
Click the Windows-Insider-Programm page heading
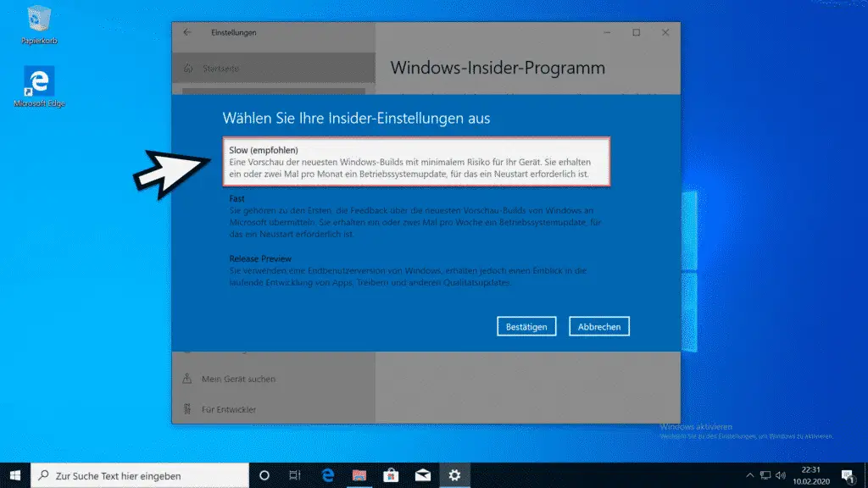pos(498,68)
